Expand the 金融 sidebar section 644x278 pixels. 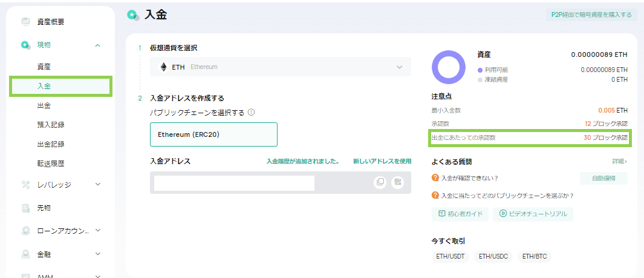(x=98, y=254)
